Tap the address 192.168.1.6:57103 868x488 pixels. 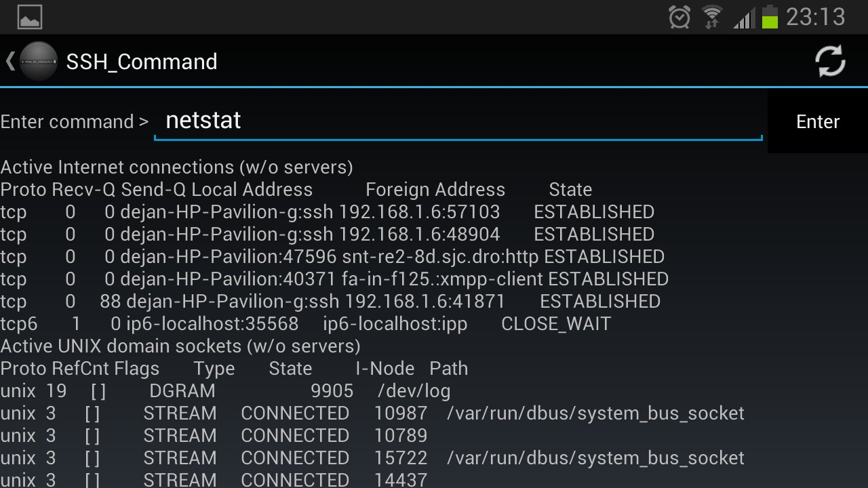tap(419, 212)
